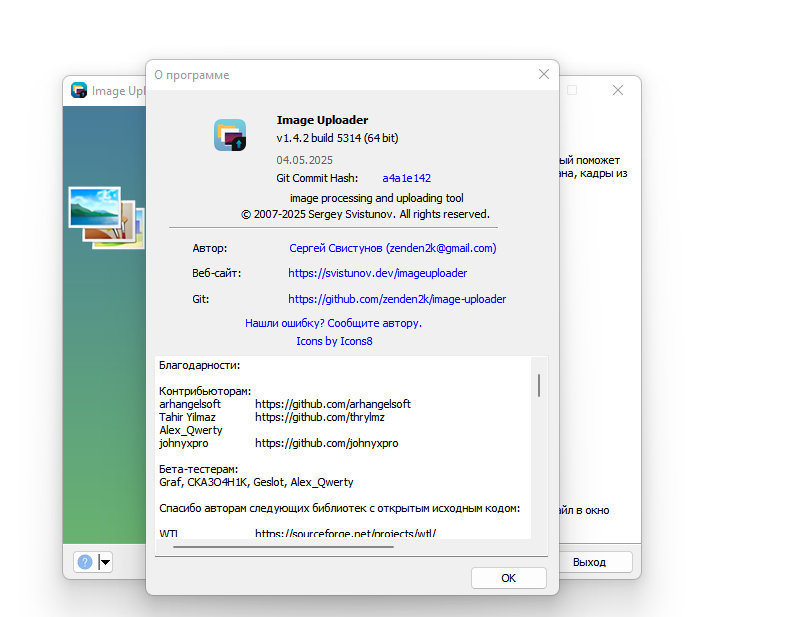The width and height of the screenshot is (791, 617).
Task: Open the svistunov.dev/imageuploader website link
Action: coord(377,273)
